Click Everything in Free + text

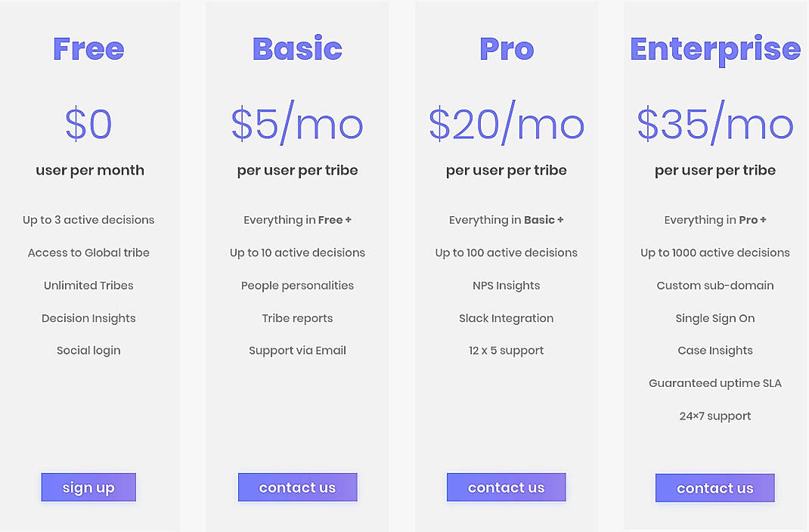point(297,220)
